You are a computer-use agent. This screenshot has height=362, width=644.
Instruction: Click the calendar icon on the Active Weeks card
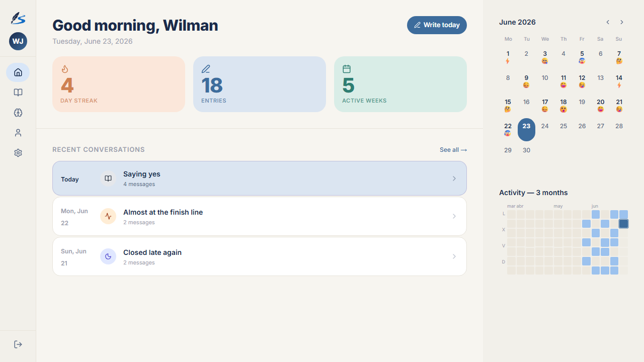[346, 69]
